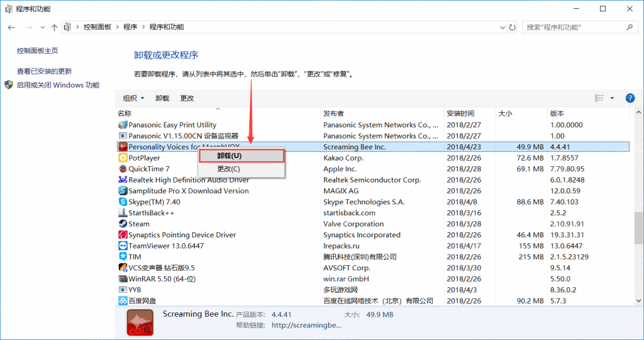Go up one level with up arrow

click(x=54, y=28)
